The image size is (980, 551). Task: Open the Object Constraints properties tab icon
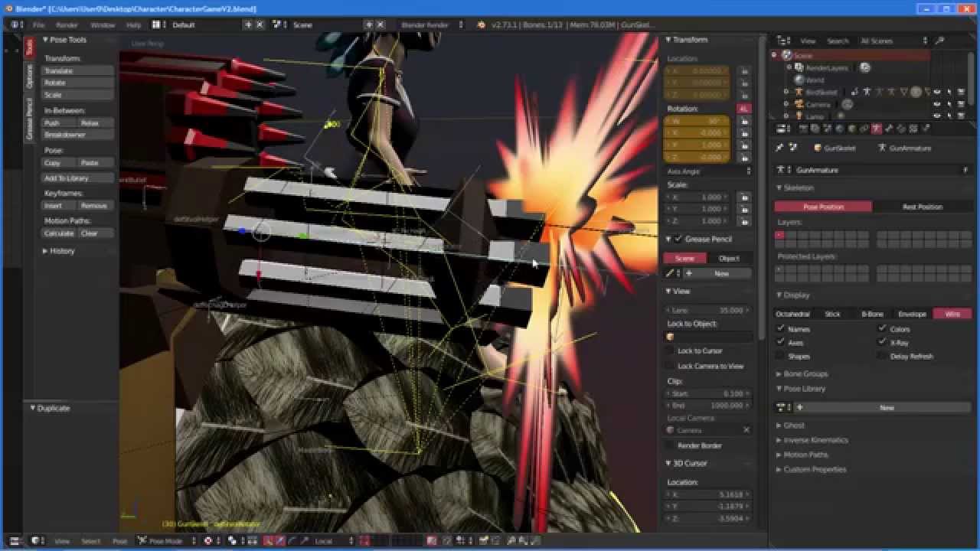pyautogui.click(x=864, y=129)
